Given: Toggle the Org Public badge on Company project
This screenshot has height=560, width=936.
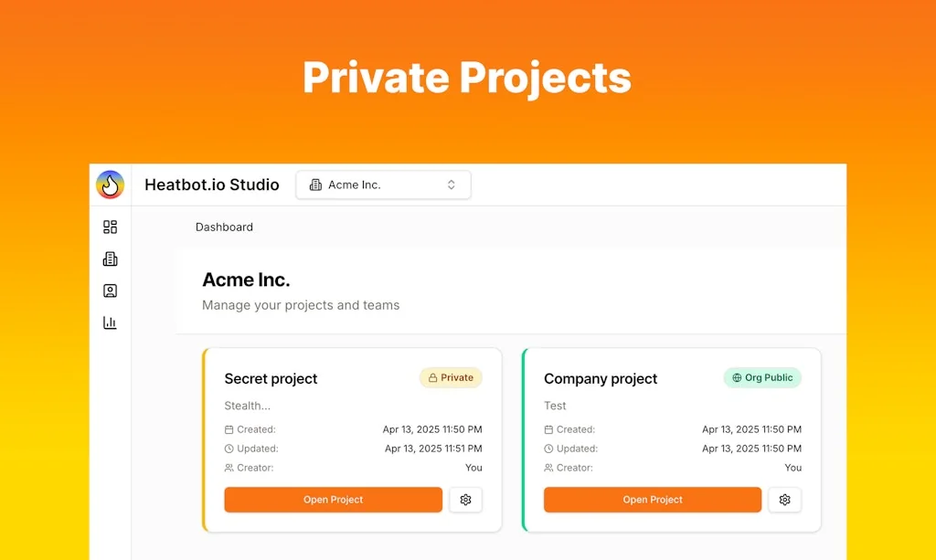Looking at the screenshot, I should [x=762, y=377].
